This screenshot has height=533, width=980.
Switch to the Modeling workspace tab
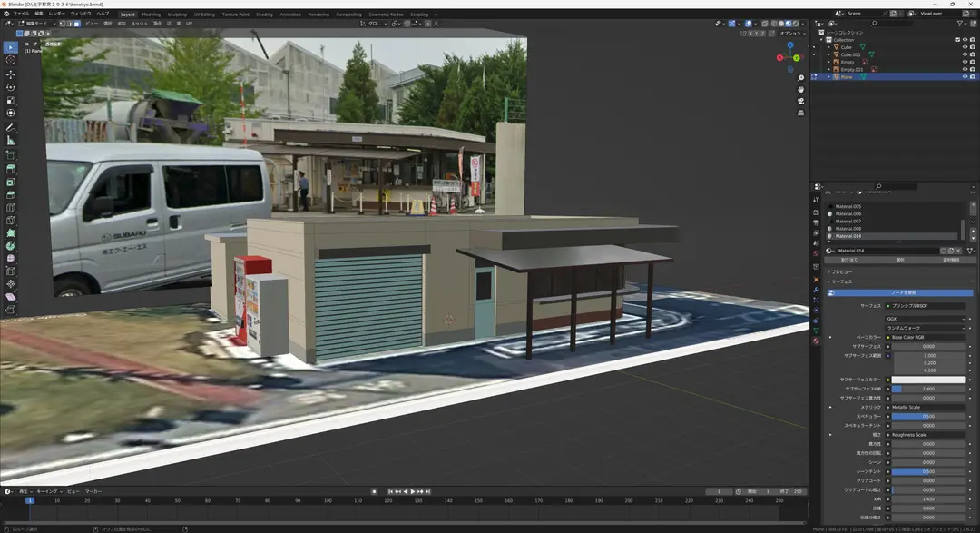pyautogui.click(x=152, y=15)
